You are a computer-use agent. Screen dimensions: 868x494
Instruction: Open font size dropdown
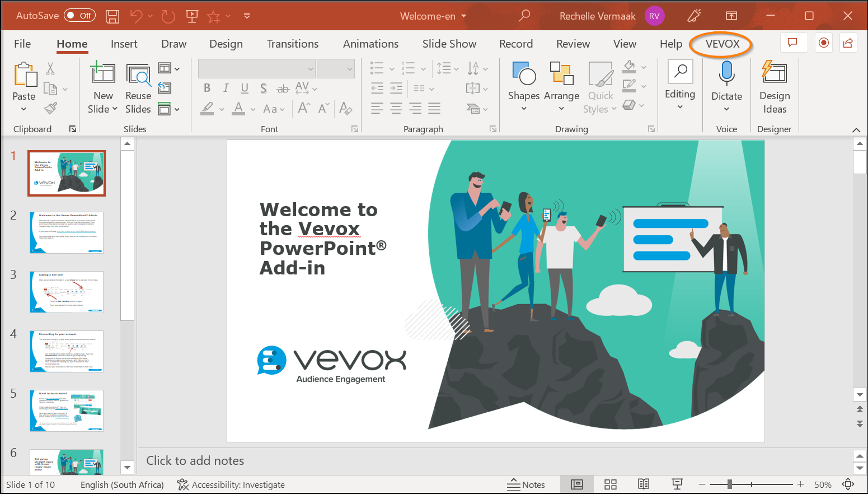click(x=350, y=69)
